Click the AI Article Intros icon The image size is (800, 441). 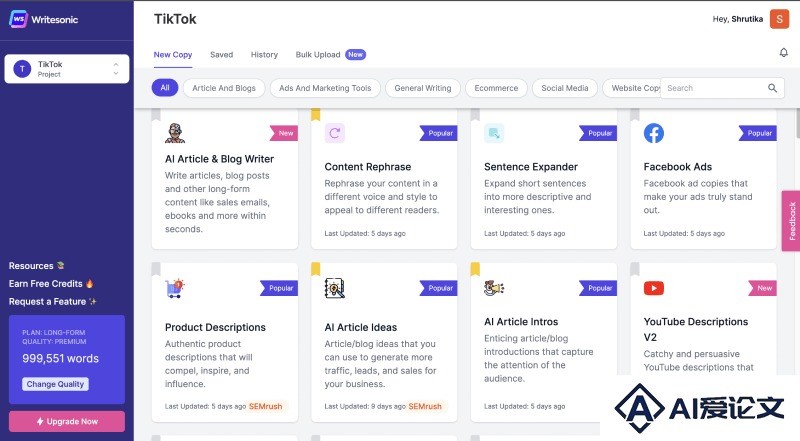(494, 288)
